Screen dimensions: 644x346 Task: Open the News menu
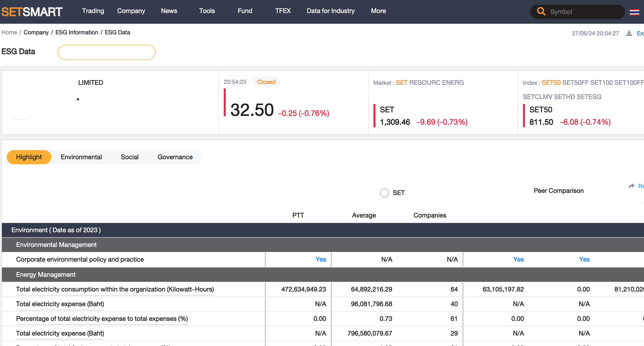pos(169,11)
